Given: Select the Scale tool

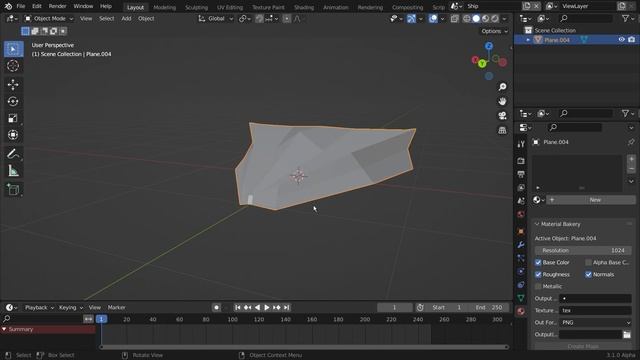Looking at the screenshot, I should coord(13,118).
